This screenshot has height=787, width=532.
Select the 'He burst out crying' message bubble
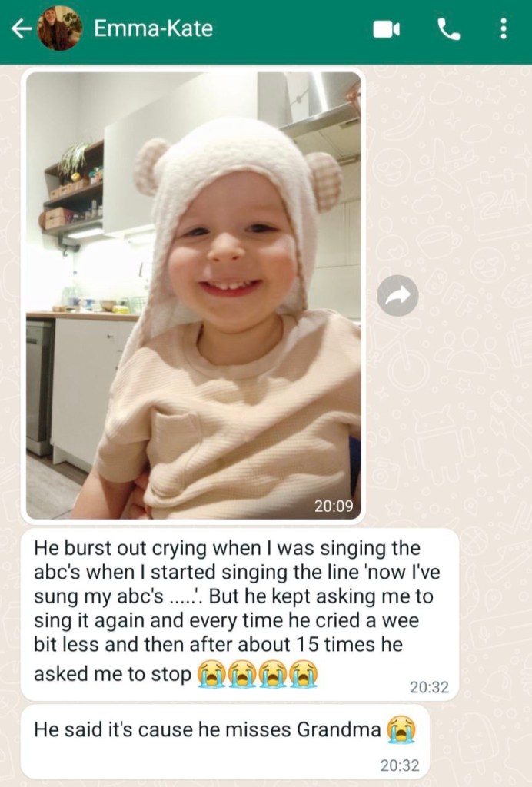click(x=240, y=614)
